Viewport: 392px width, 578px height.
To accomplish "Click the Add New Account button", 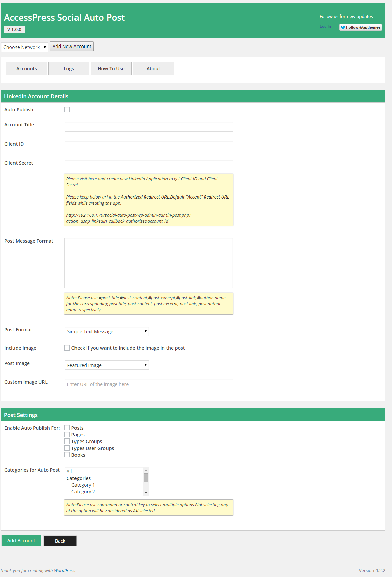I will click(72, 47).
